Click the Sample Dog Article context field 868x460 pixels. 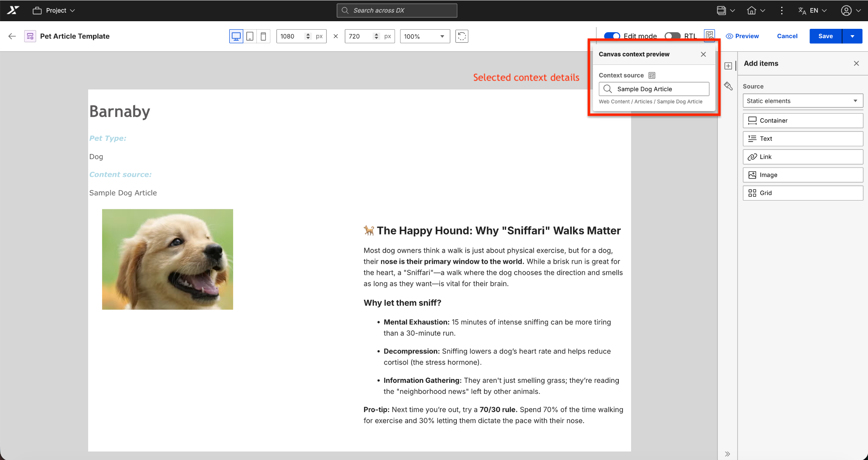point(654,89)
